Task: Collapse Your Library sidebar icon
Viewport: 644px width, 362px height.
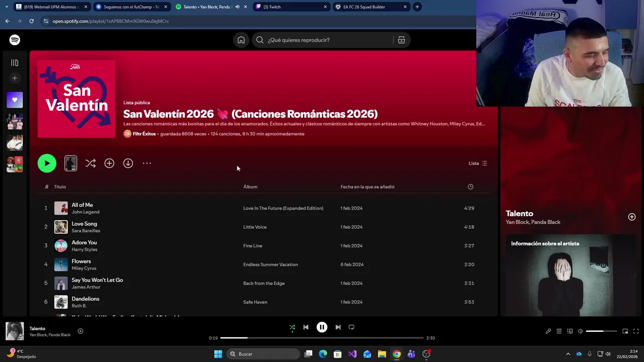Action: (15, 63)
